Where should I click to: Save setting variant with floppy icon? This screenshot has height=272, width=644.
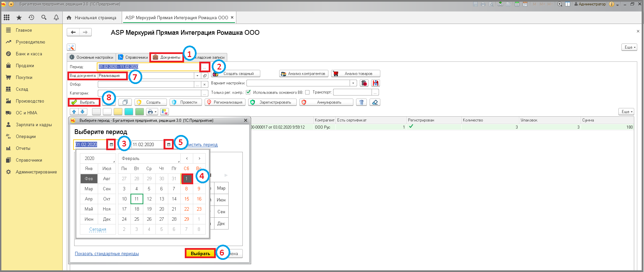click(x=376, y=83)
